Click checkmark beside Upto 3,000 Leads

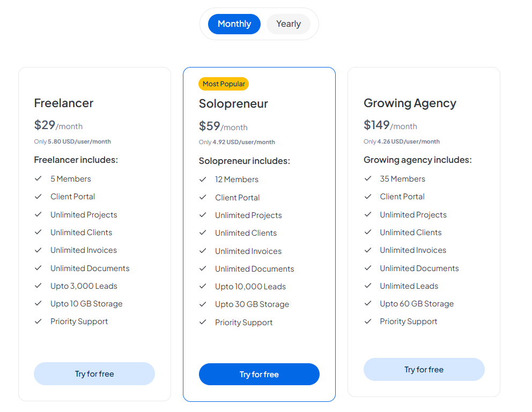coord(38,286)
